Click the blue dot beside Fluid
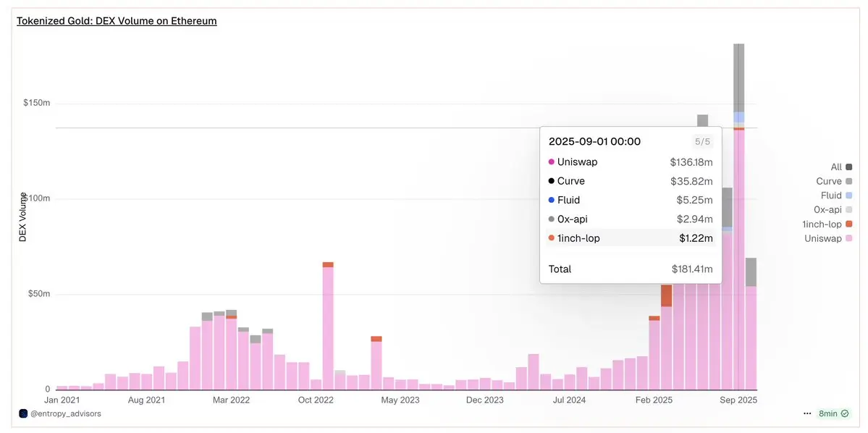 [552, 200]
